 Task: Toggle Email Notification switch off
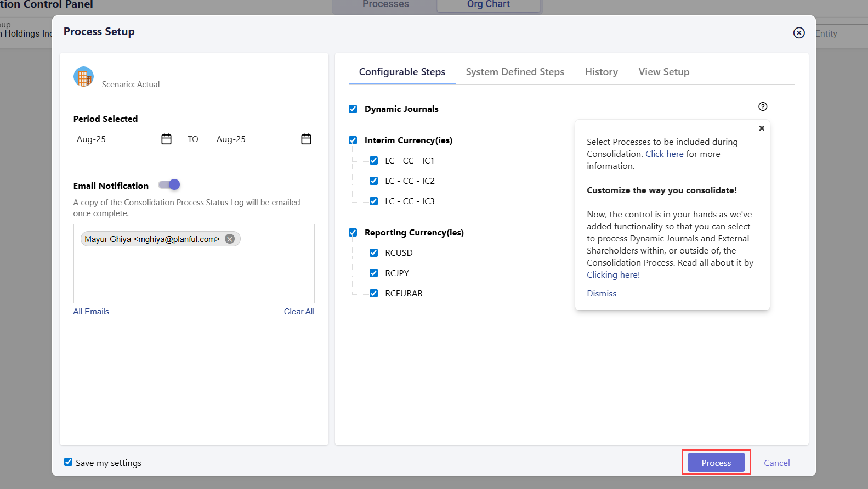pos(169,185)
